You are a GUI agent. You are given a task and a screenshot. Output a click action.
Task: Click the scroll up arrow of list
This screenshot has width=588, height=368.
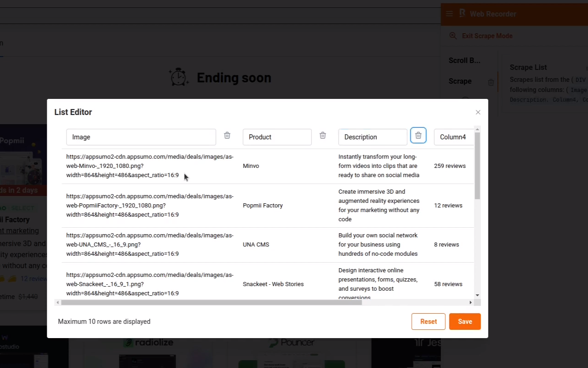[477, 129]
